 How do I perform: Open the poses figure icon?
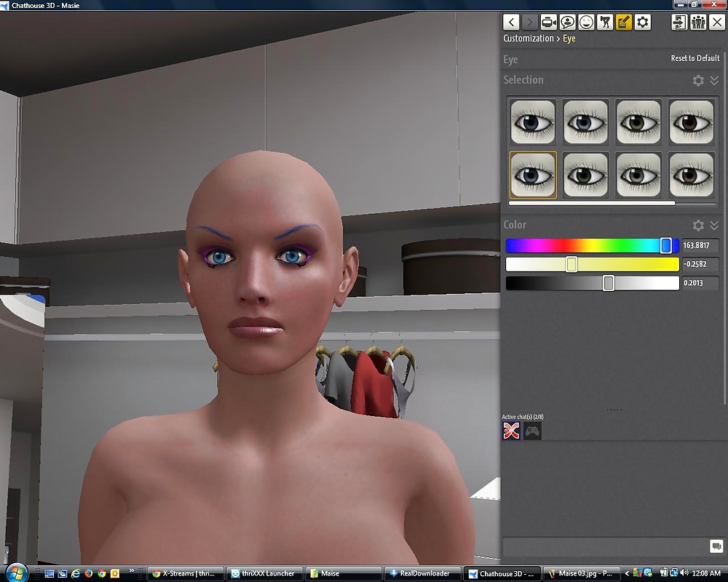click(605, 23)
